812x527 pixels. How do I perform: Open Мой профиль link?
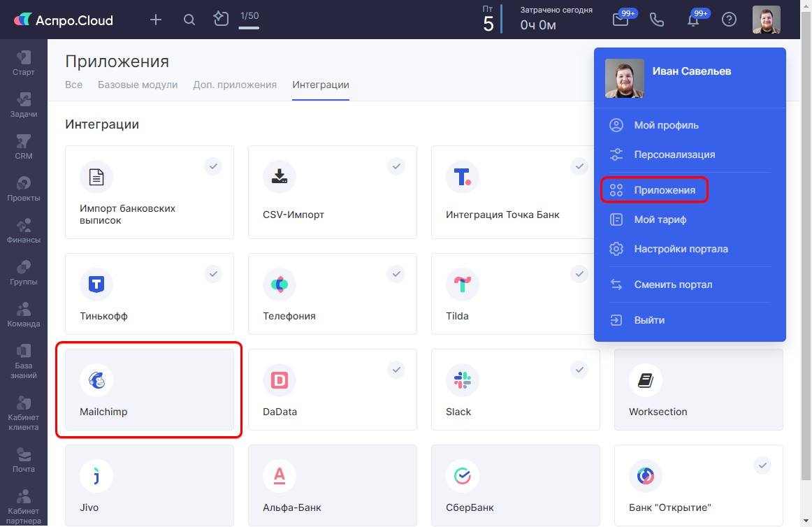(x=666, y=125)
